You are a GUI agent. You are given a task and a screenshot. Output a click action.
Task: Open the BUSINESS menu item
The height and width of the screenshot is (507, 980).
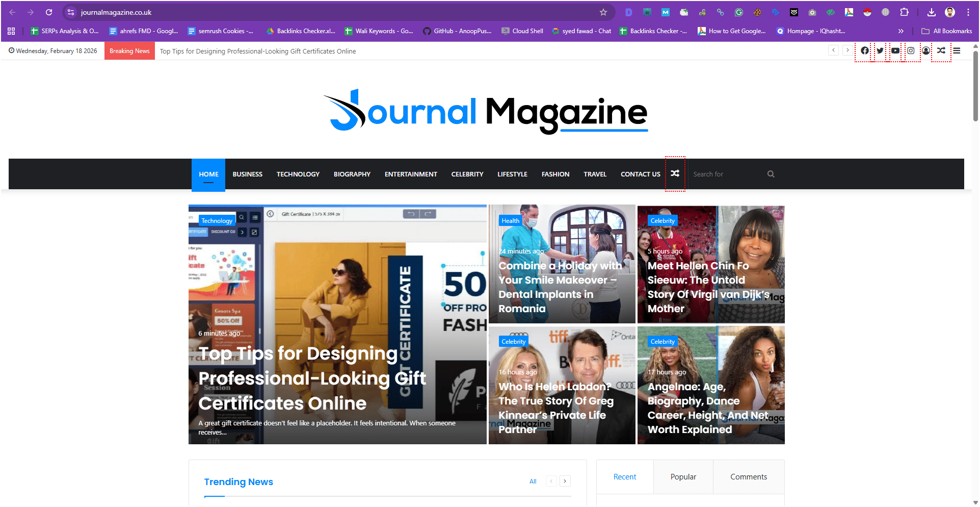point(248,174)
